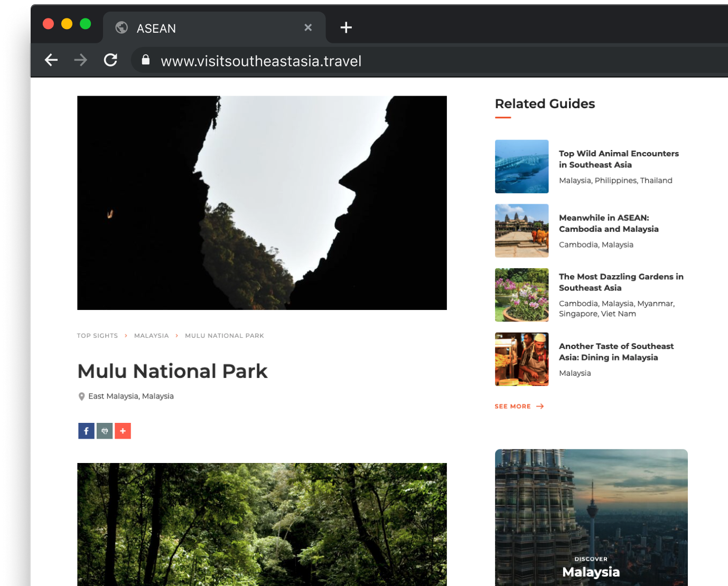Select the ASEAN browser tab
Image resolution: width=728 pixels, height=586 pixels.
(x=214, y=27)
